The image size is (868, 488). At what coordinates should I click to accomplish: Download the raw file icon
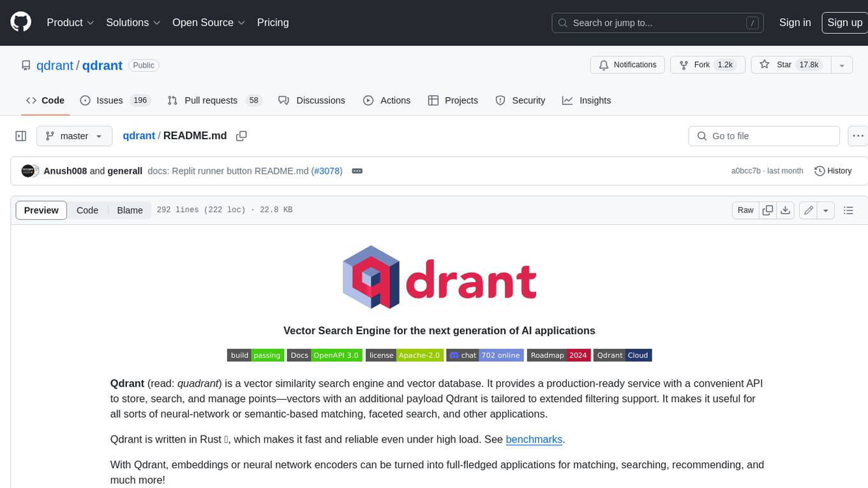786,210
